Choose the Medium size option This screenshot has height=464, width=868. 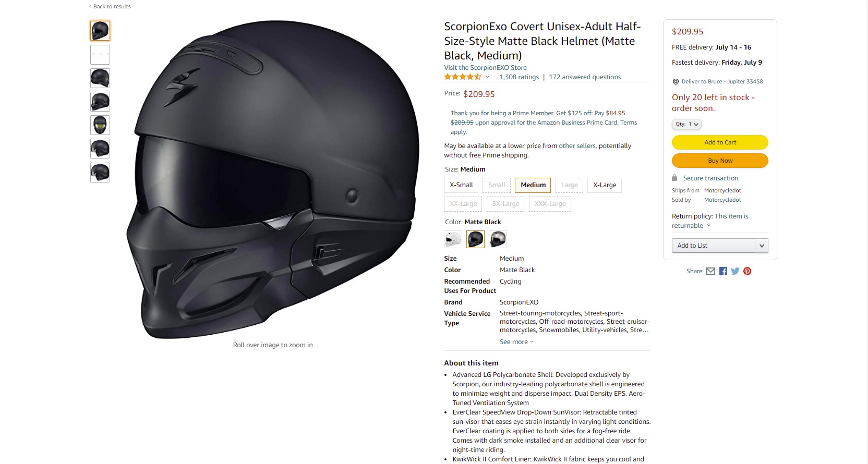click(533, 185)
